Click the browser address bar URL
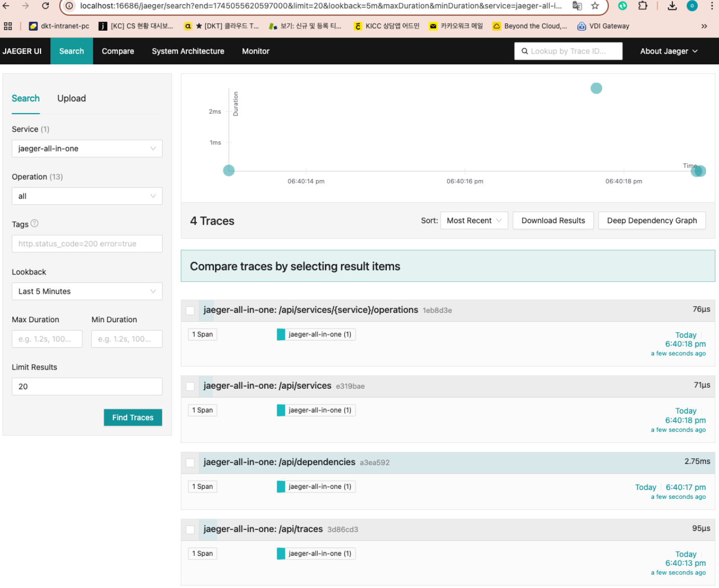The image size is (719, 588). pos(320,6)
